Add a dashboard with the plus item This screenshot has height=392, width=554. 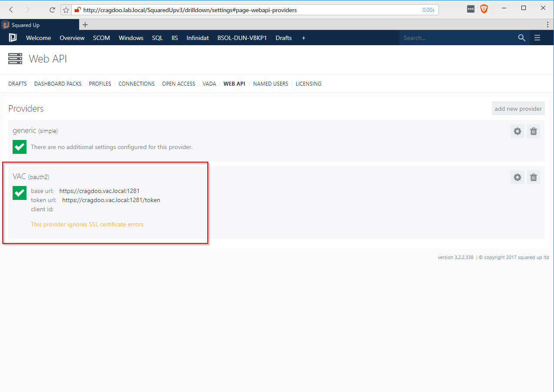(304, 38)
